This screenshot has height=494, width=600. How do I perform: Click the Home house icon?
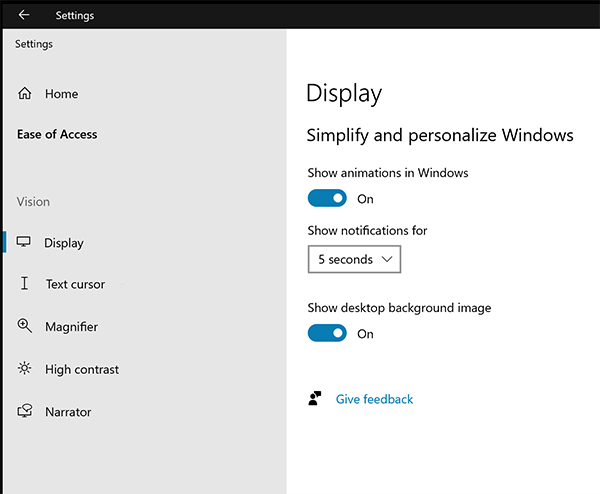pyautogui.click(x=24, y=93)
